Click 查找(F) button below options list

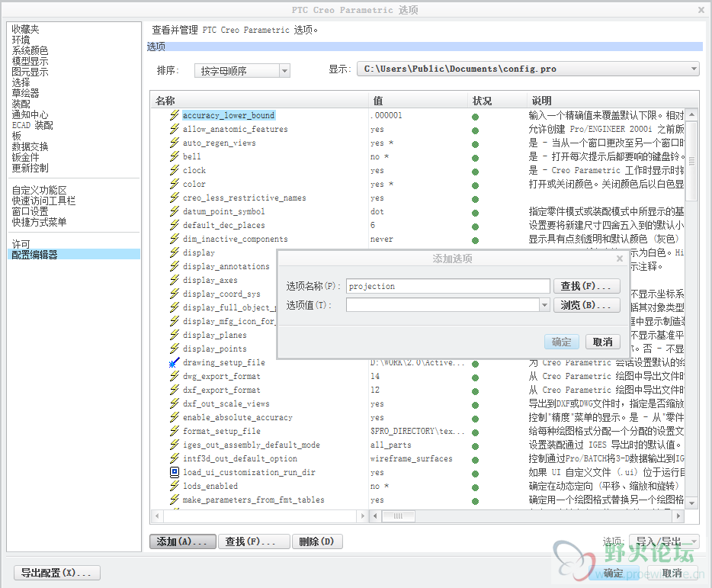pyautogui.click(x=254, y=541)
